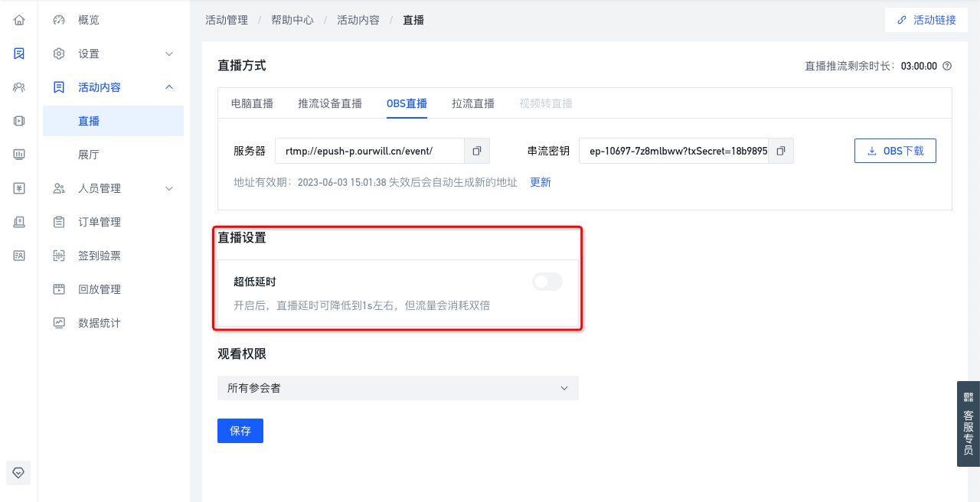Viewport: 980px width, 502px height.
Task: Click the yen currency icon in left rail
Action: pyautogui.click(x=19, y=188)
